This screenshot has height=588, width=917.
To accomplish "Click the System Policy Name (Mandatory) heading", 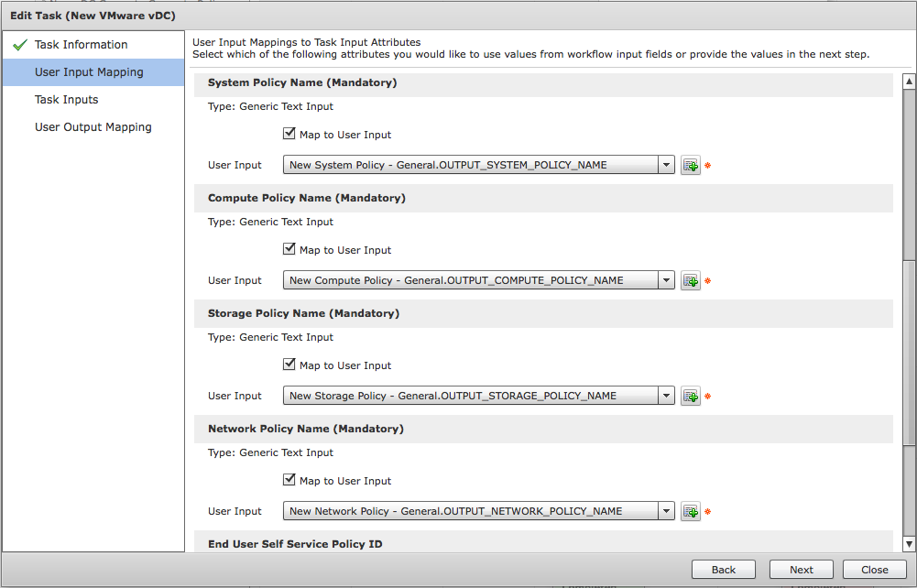I will point(302,82).
